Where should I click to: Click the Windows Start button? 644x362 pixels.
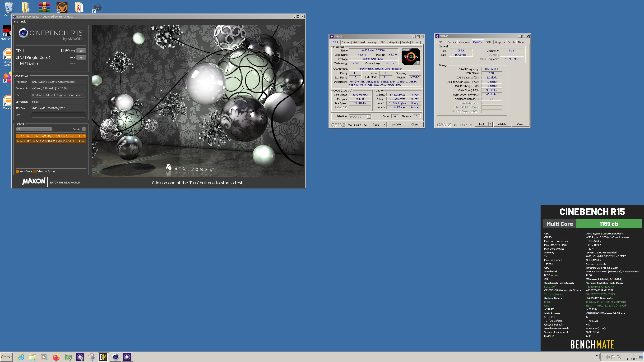[6, 357]
